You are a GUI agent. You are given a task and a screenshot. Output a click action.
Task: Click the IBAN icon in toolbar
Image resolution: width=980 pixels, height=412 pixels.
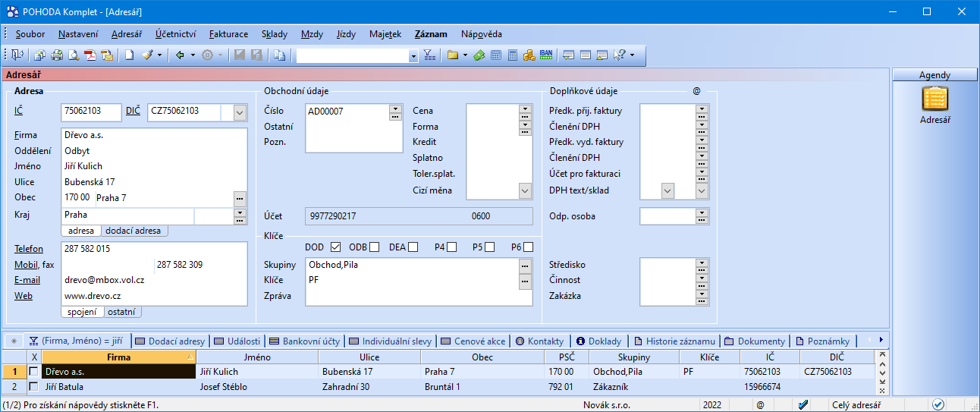point(547,55)
